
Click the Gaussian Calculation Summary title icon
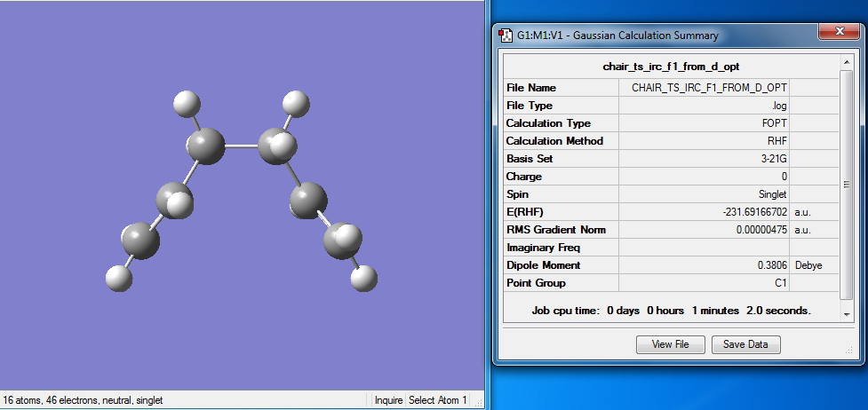(505, 35)
